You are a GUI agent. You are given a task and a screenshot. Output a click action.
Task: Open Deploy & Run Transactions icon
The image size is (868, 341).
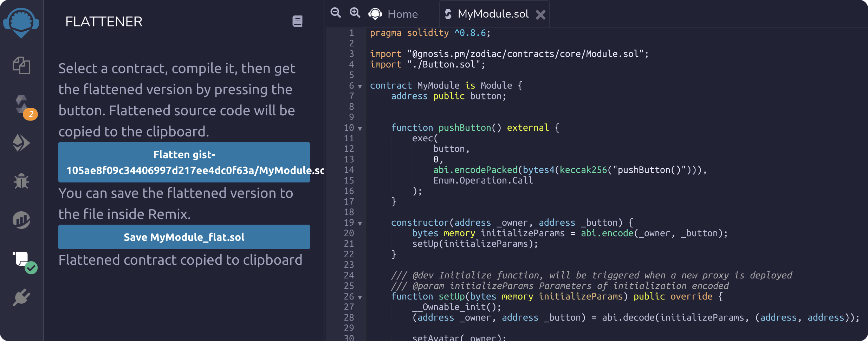[21, 143]
